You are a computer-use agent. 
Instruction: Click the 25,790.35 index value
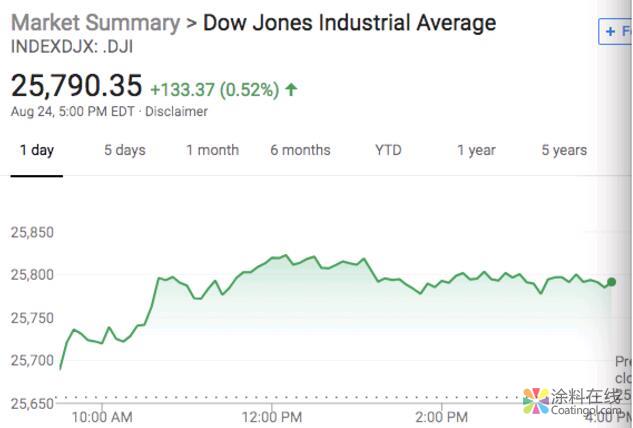point(76,86)
